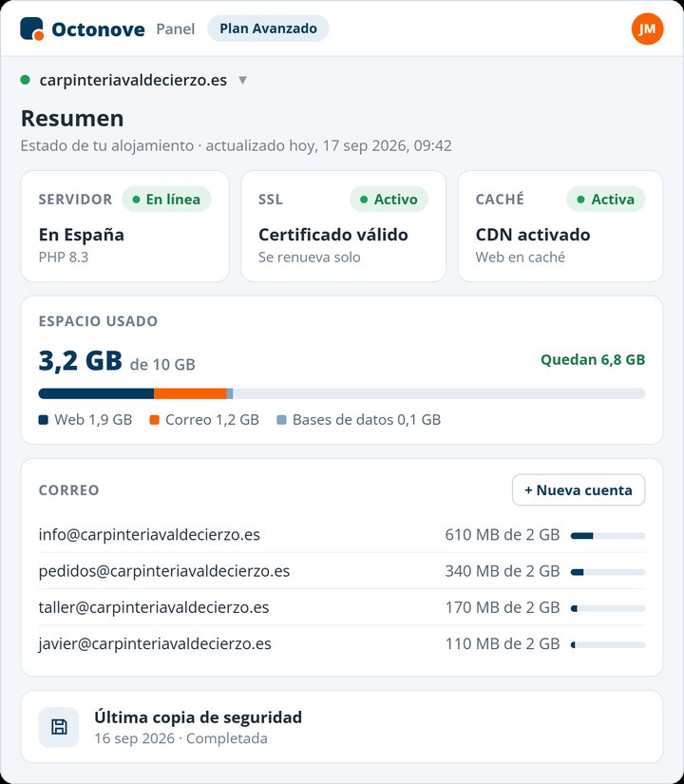
Task: Click the 16 sep 2026 · Completada text
Action: pos(181,738)
